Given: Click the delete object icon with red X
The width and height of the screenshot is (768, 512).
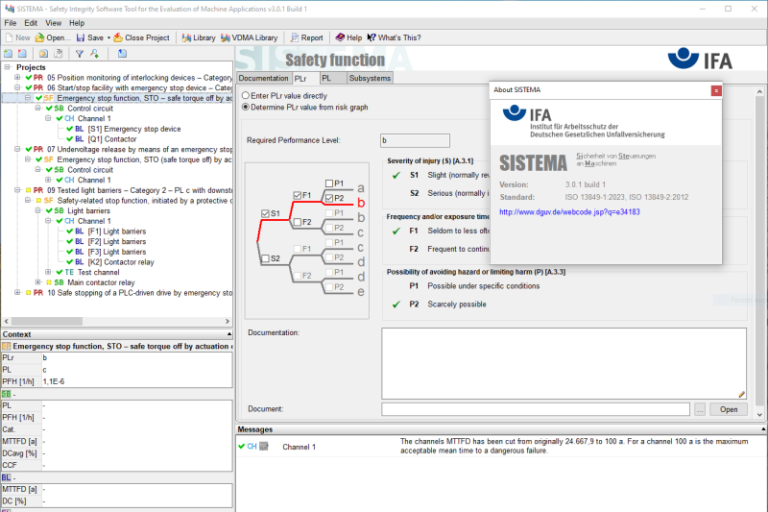Looking at the screenshot, I should point(23,54).
